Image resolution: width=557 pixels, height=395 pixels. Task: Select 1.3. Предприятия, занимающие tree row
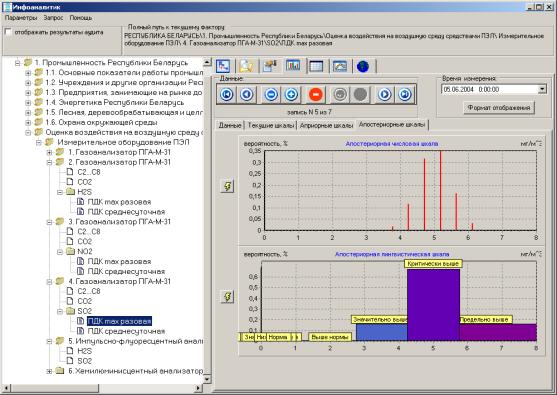[124, 92]
